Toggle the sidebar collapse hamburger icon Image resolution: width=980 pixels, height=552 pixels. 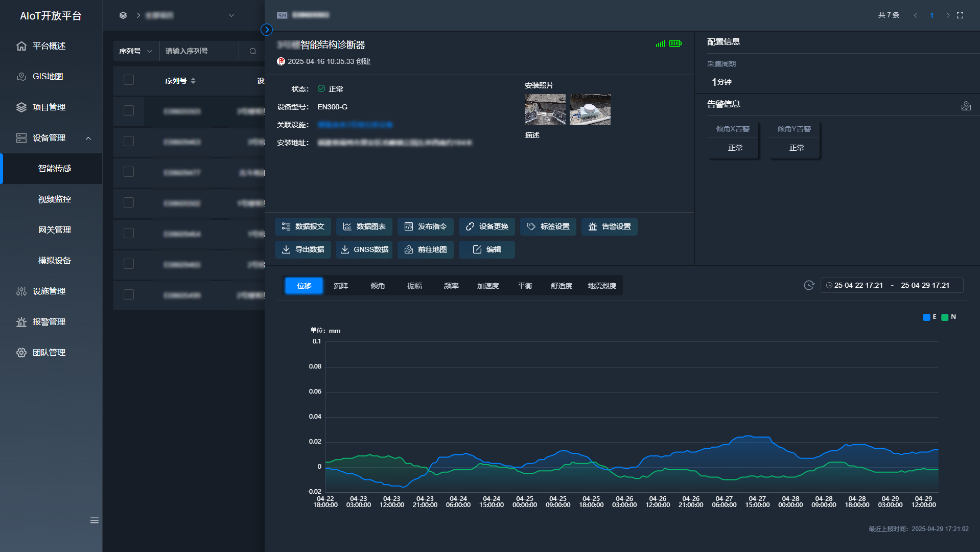coord(95,520)
